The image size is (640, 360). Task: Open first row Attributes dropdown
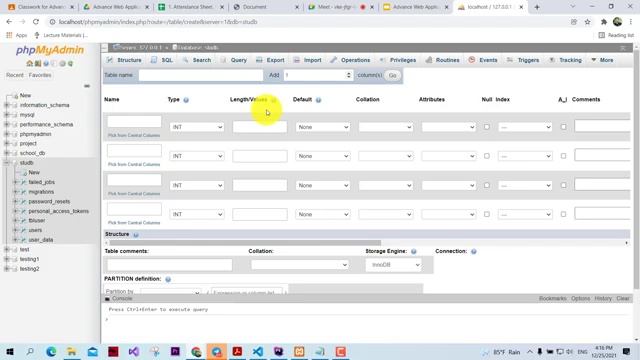click(449, 127)
